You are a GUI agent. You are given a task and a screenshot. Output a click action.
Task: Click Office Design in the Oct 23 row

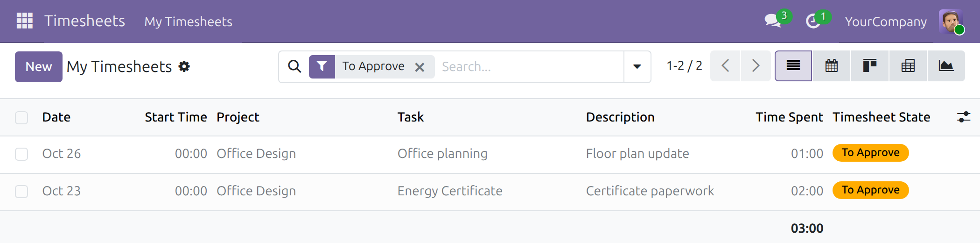pos(256,191)
